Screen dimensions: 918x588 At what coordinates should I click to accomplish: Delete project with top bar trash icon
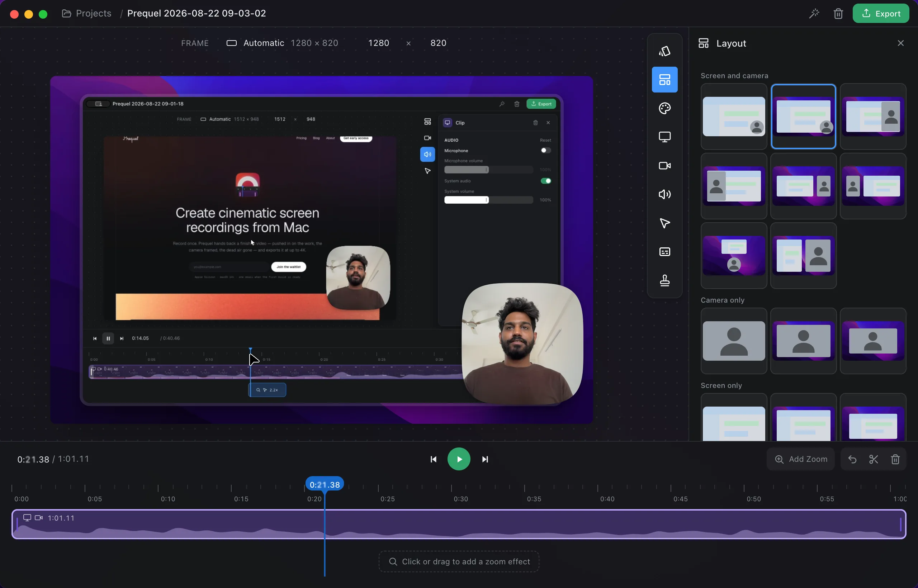[838, 14]
